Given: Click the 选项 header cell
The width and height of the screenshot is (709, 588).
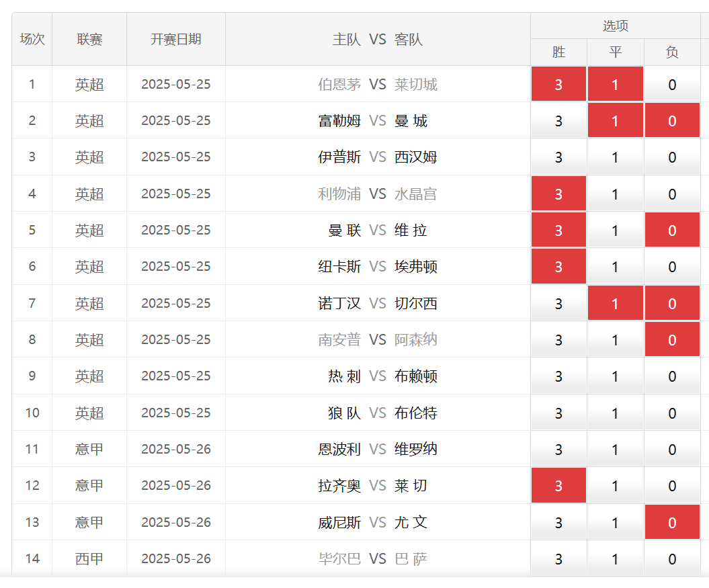Looking at the screenshot, I should click(x=616, y=26).
